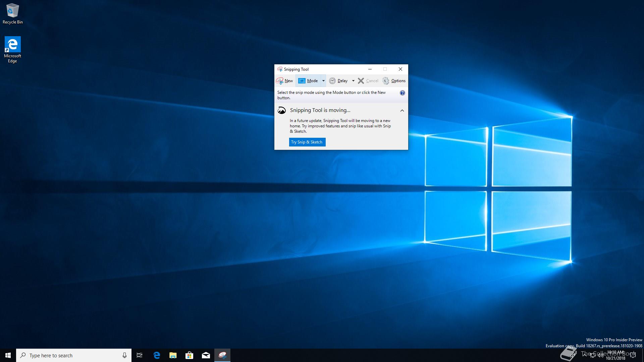Viewport: 644px width, 362px height.
Task: Click the microphone icon in search box
Action: 124,355
